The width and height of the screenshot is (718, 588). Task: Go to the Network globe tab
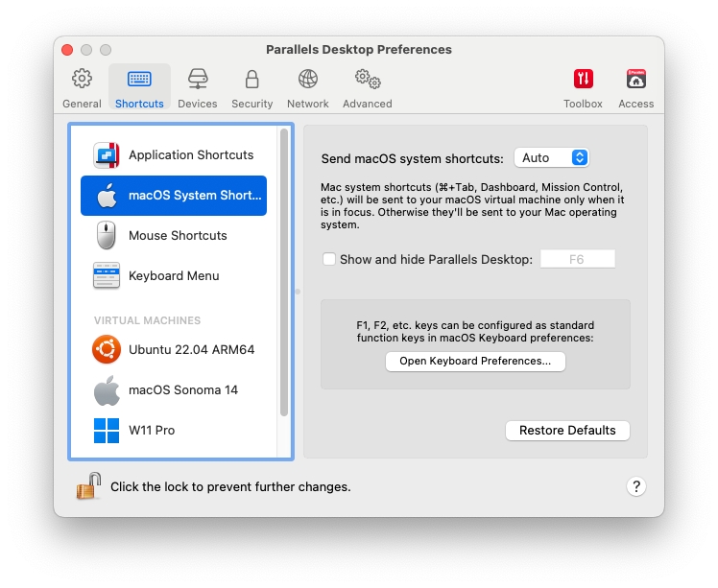tap(307, 87)
